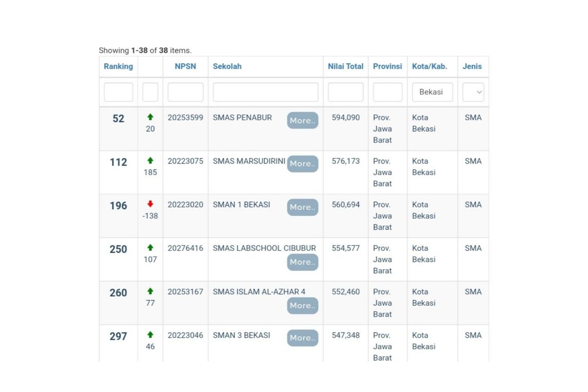Viewport: 588px width, 392px height.
Task: Click green up arrow in SMAS PENABUR row
Action: click(150, 117)
